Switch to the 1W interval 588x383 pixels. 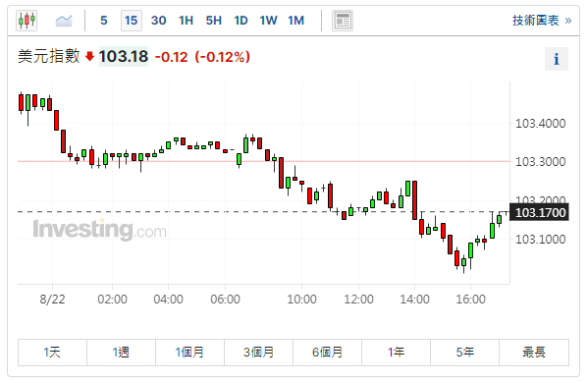tap(269, 21)
